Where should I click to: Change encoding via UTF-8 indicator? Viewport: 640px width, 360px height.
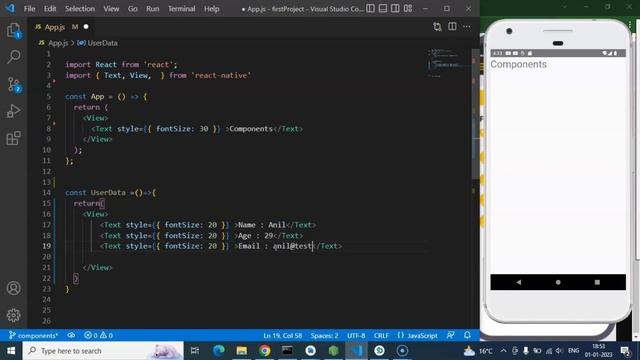click(356, 336)
